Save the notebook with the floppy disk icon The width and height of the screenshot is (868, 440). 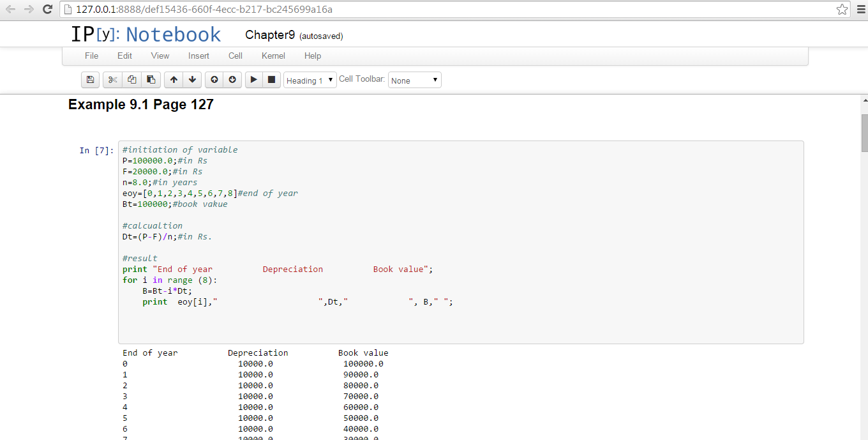click(90, 80)
